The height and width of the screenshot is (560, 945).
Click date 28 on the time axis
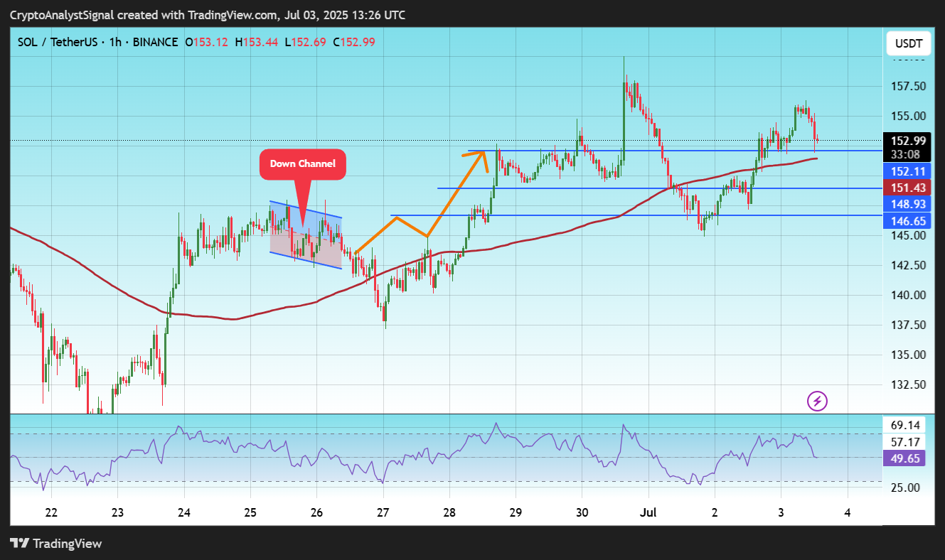tap(449, 512)
